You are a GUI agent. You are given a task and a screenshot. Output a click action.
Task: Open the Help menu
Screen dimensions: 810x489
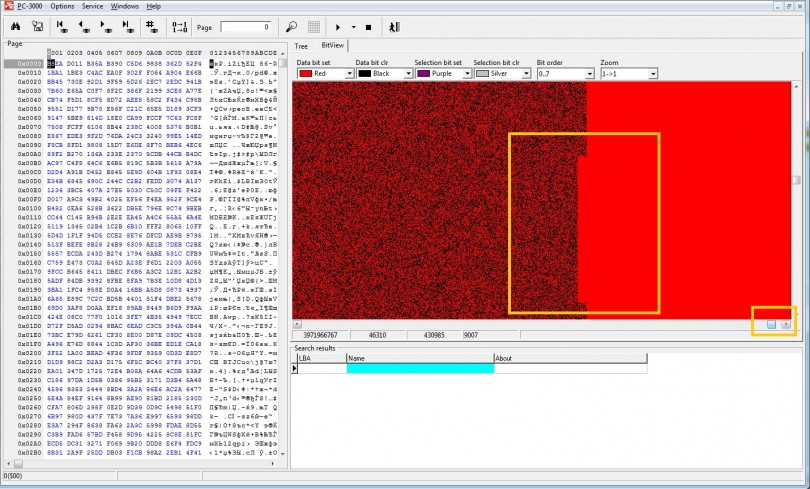(x=153, y=6)
